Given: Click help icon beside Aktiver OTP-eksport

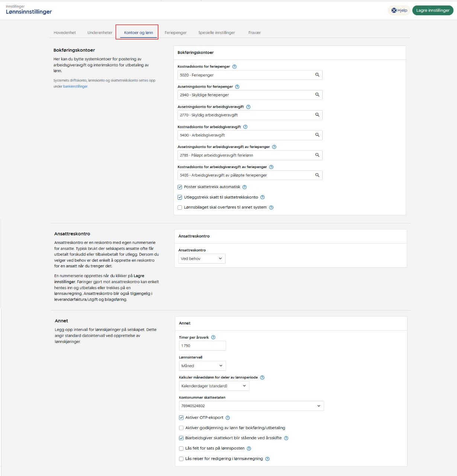Looking at the screenshot, I should (x=228, y=418).
